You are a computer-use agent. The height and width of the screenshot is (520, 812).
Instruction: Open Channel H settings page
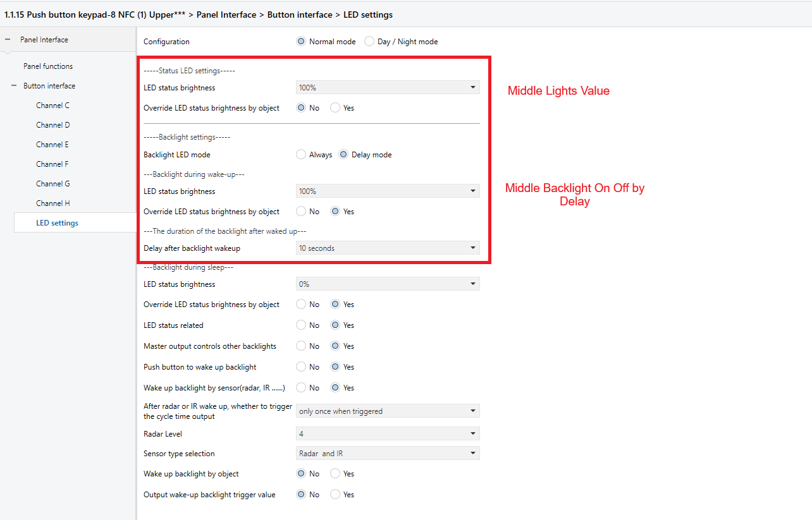coord(52,203)
